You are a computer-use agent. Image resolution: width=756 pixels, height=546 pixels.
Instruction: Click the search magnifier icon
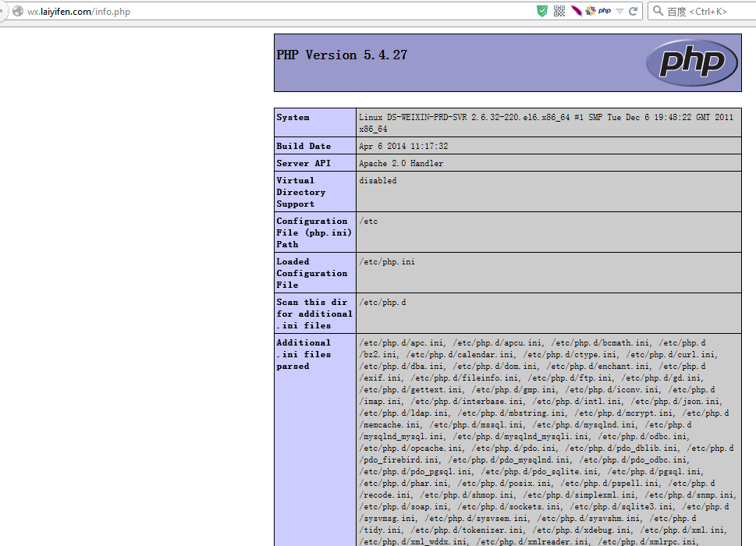click(x=658, y=11)
